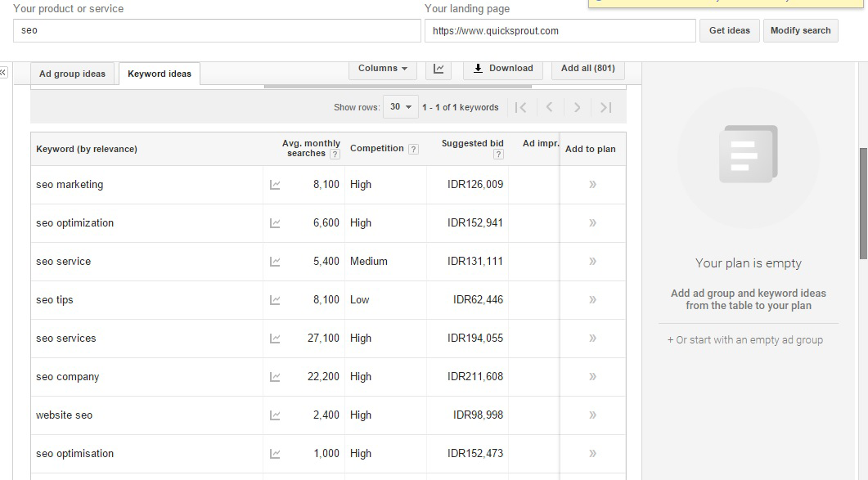This screenshot has height=480, width=868.
Task: Show trend chart for seo marketing
Action: 275,185
